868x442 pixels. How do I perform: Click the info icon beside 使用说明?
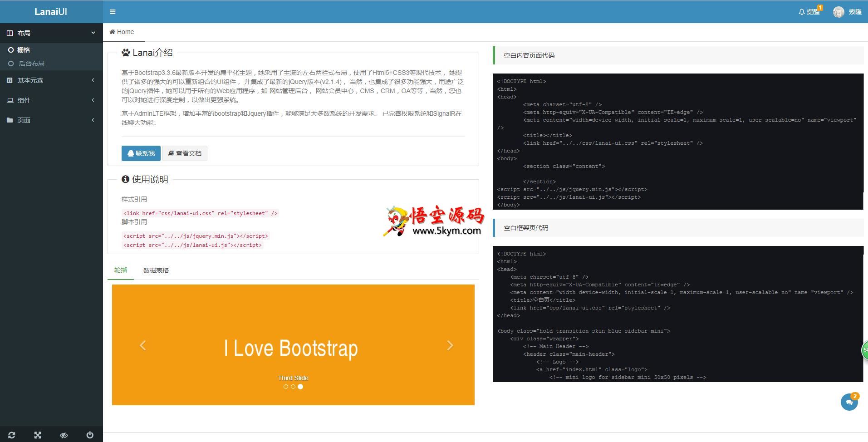point(125,179)
